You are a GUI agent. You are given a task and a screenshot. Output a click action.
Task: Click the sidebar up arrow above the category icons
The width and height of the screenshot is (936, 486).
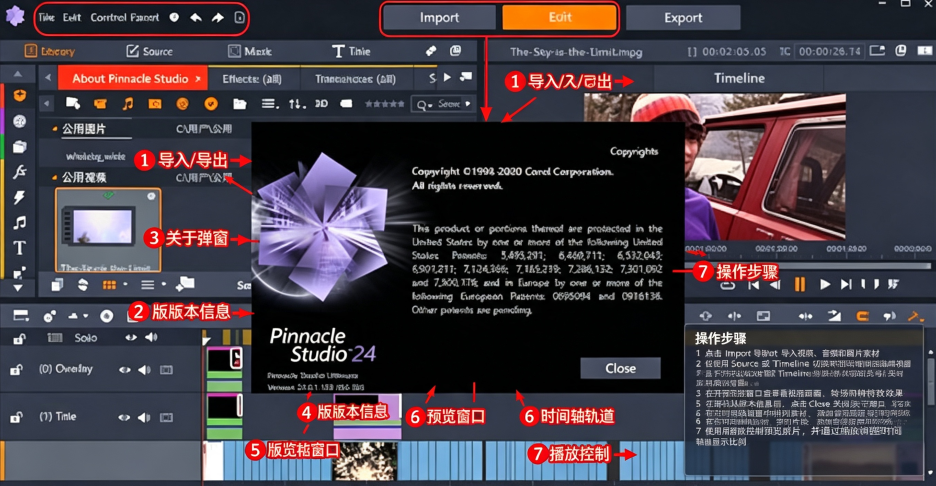point(18,74)
